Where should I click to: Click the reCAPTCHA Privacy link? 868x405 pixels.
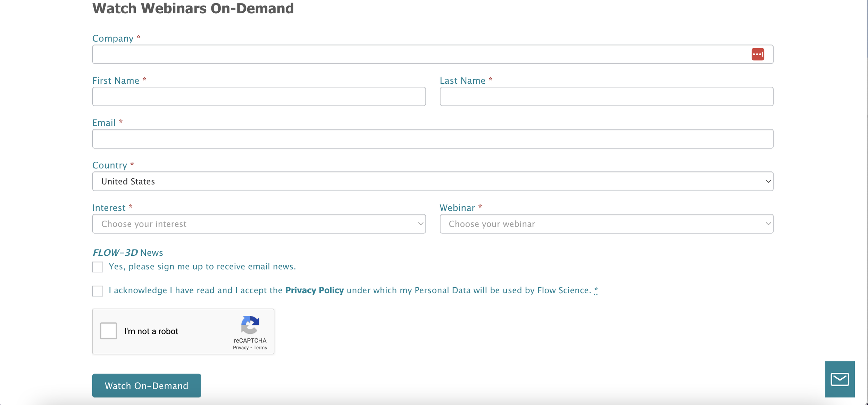tap(241, 348)
